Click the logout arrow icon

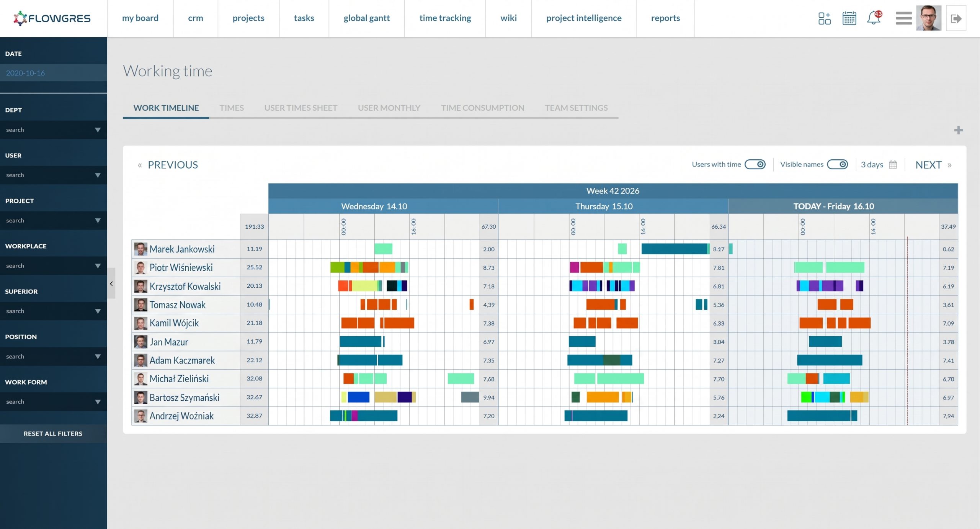tap(956, 18)
